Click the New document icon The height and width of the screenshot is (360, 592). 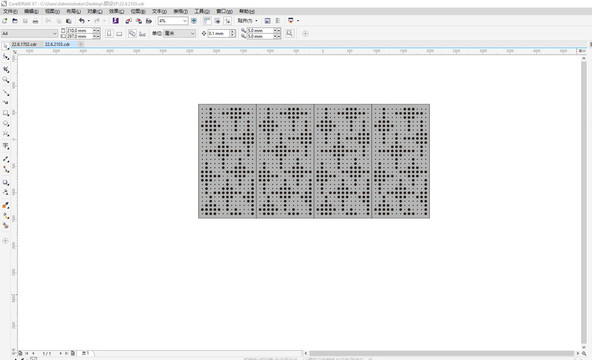[x=5, y=21]
